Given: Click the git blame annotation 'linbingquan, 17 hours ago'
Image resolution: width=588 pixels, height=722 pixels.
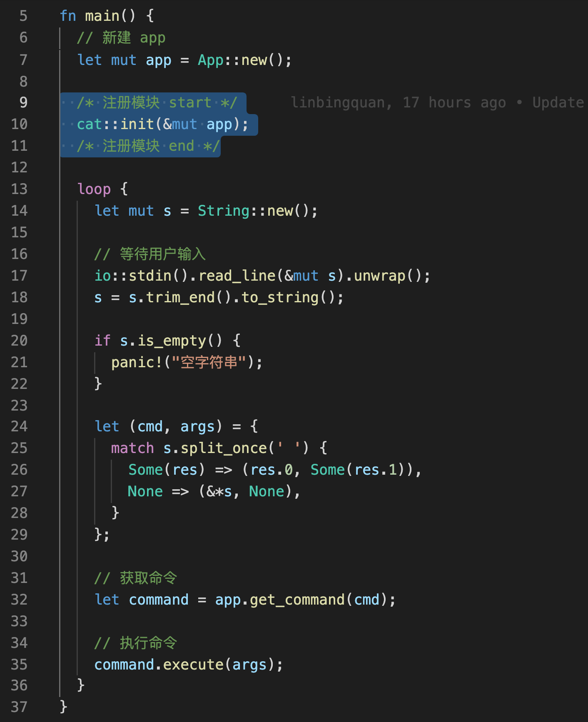Looking at the screenshot, I should [399, 102].
